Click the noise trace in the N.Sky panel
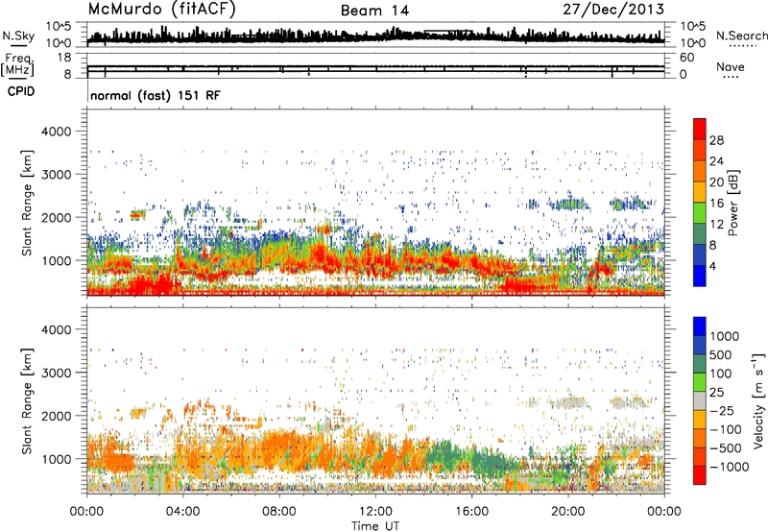The image size is (768, 532). pos(375,36)
